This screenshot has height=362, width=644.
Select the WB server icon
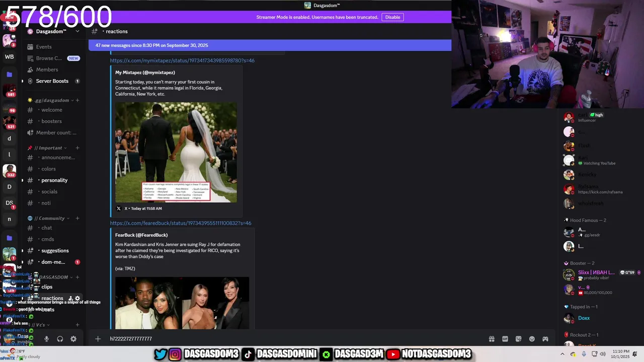[x=9, y=57]
